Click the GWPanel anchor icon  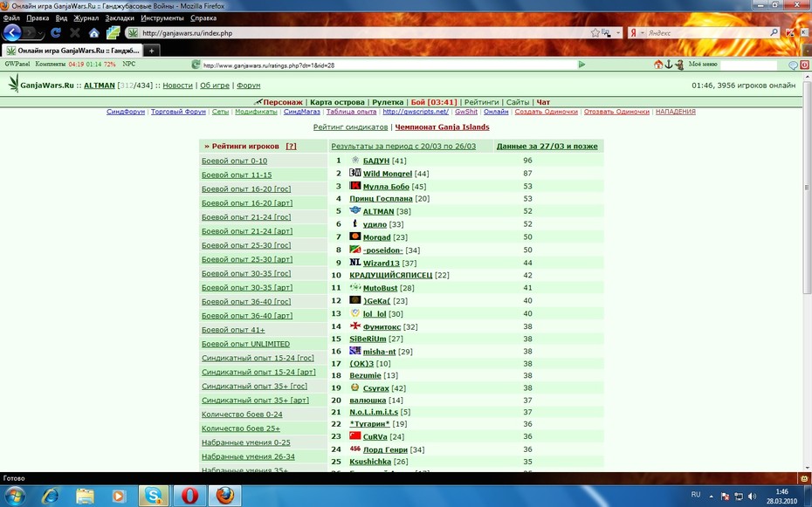[x=669, y=65]
